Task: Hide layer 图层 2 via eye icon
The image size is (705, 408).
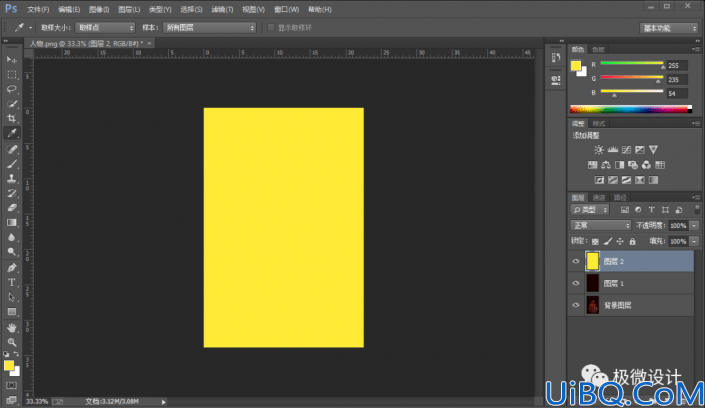Action: [x=576, y=261]
